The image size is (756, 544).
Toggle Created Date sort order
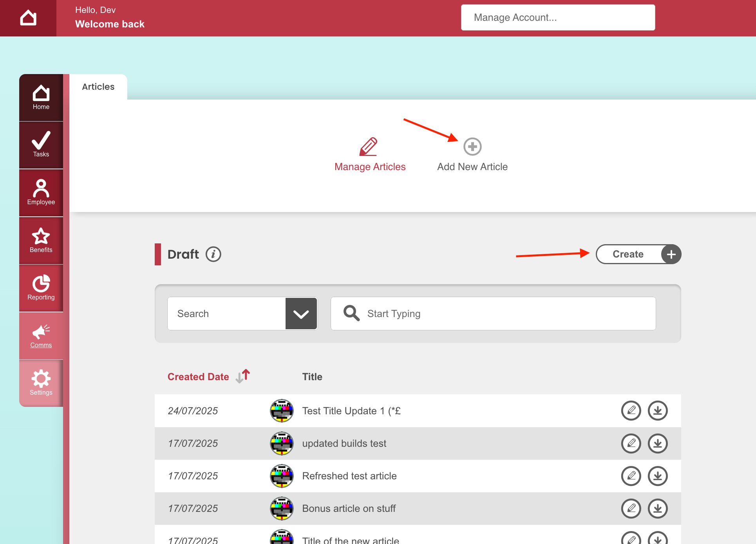pyautogui.click(x=243, y=376)
